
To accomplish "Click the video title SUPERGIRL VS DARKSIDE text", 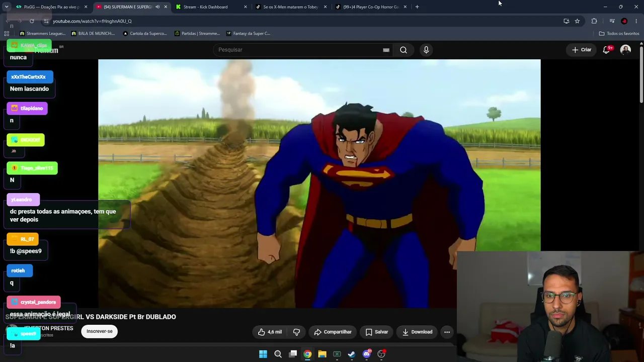I will [x=91, y=317].
